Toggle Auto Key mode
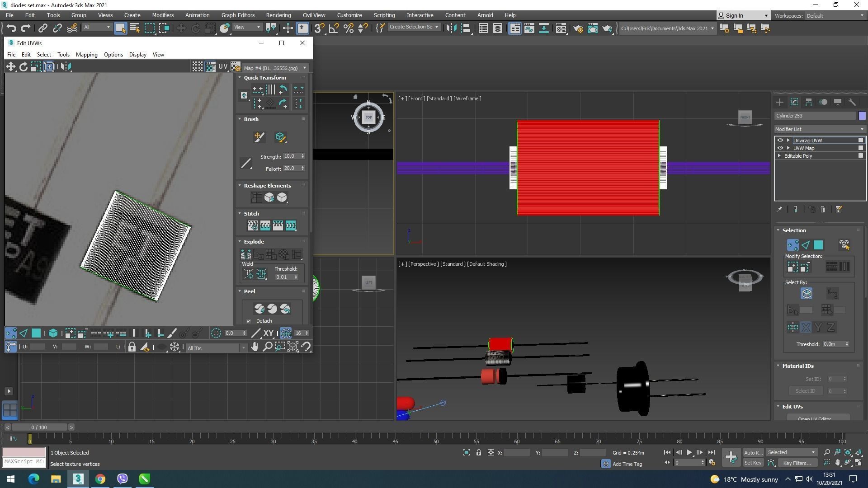The width and height of the screenshot is (868, 488). [753, 452]
